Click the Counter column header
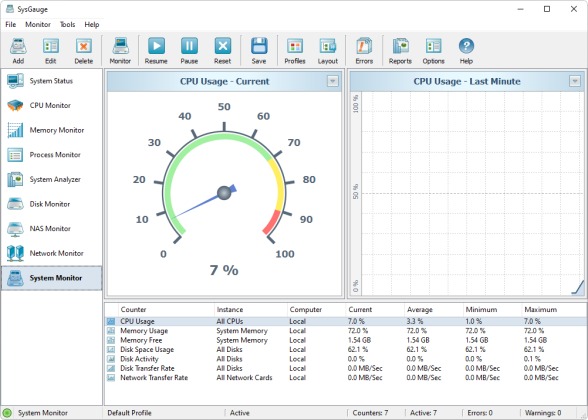The width and height of the screenshot is (588, 420). pyautogui.click(x=166, y=310)
